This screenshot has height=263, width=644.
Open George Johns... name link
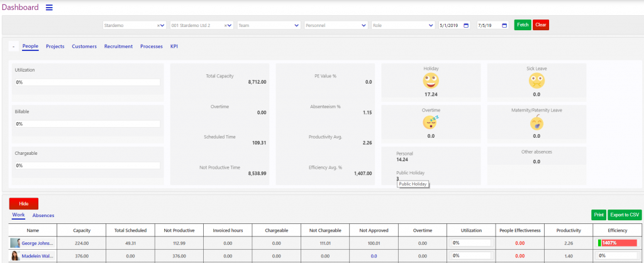37,243
